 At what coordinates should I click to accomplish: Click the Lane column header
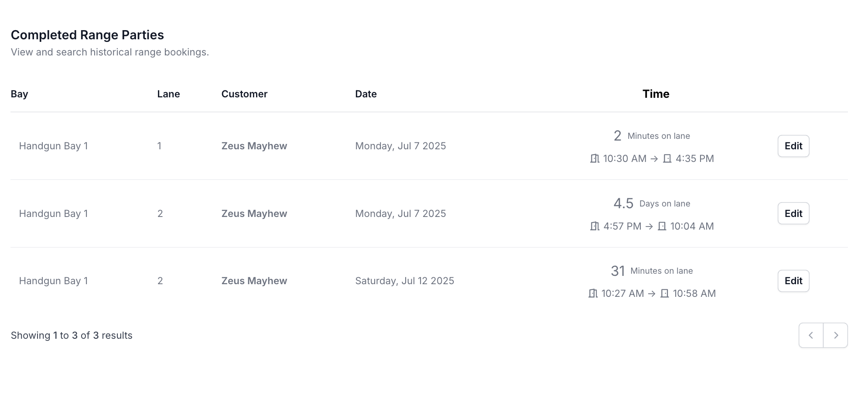point(168,94)
